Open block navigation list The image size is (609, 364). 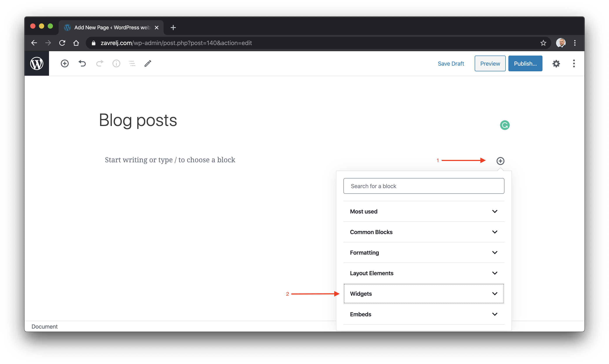click(132, 63)
